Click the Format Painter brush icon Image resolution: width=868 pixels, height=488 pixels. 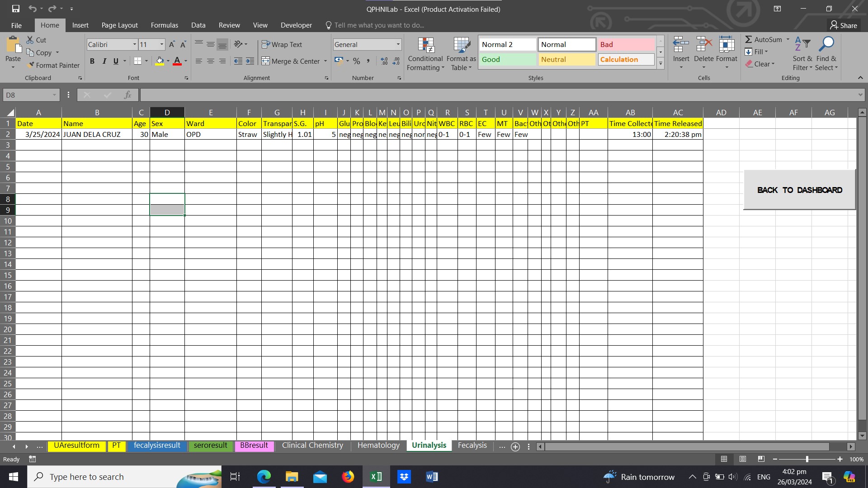(31, 65)
